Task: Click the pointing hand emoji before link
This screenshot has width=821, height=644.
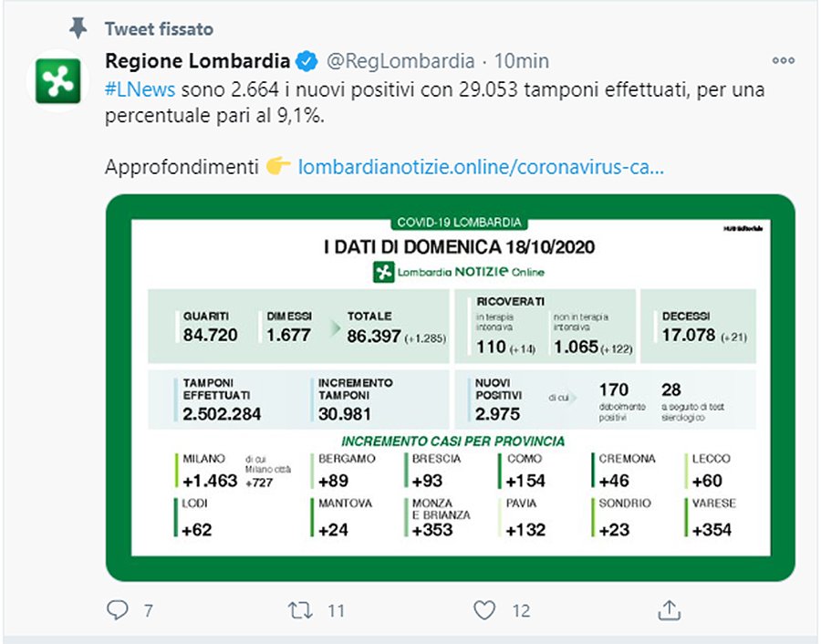Action: [x=278, y=166]
